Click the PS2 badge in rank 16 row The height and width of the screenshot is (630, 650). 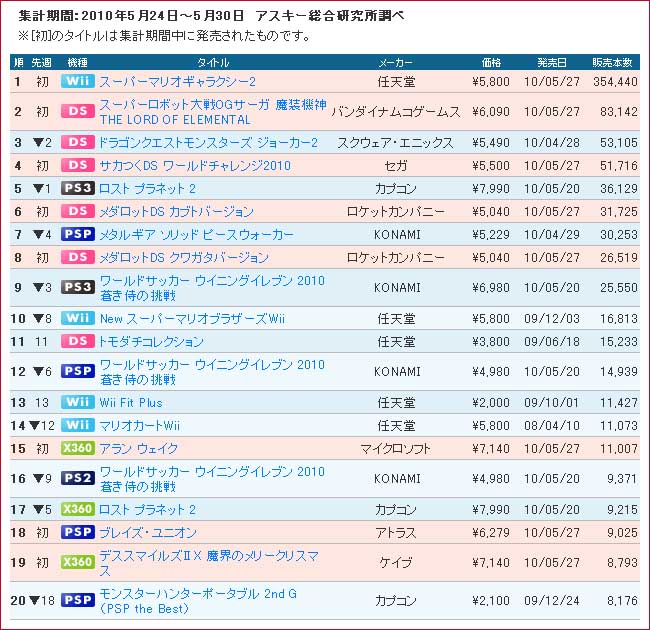pyautogui.click(x=78, y=478)
